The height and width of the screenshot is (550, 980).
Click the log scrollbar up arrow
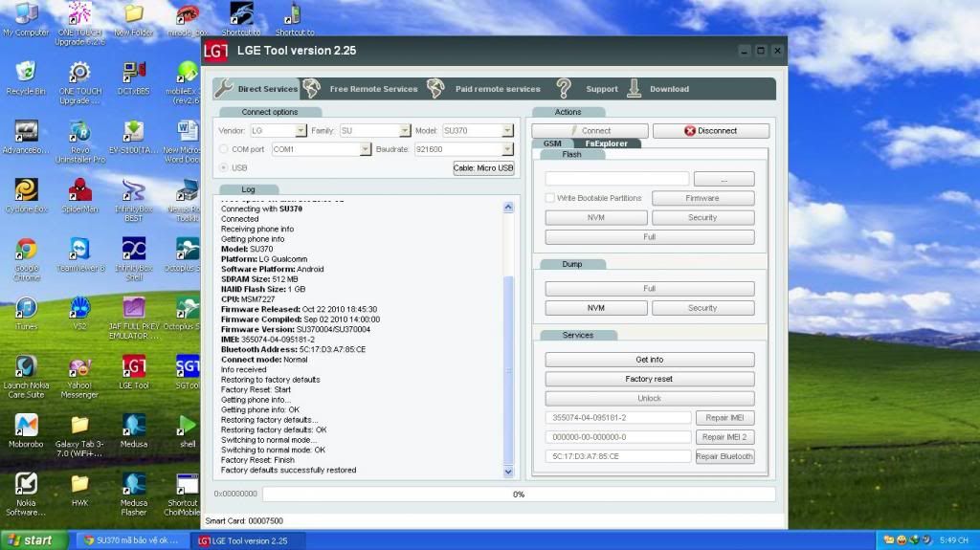point(508,207)
